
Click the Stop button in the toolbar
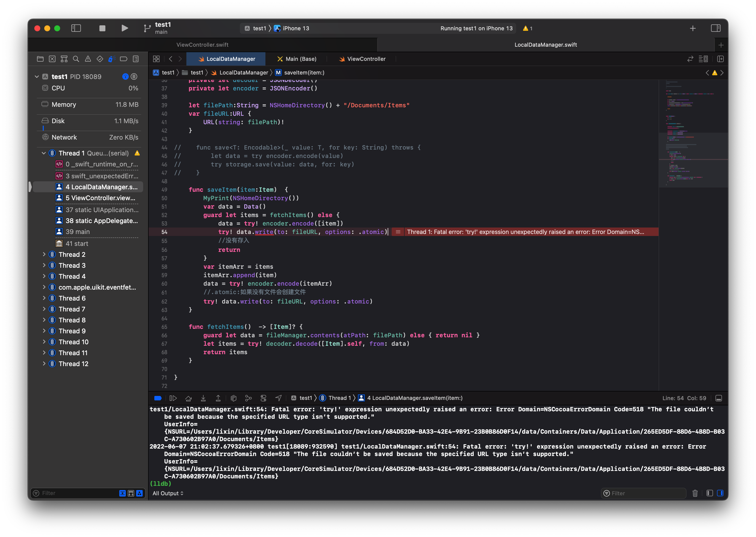[102, 28]
